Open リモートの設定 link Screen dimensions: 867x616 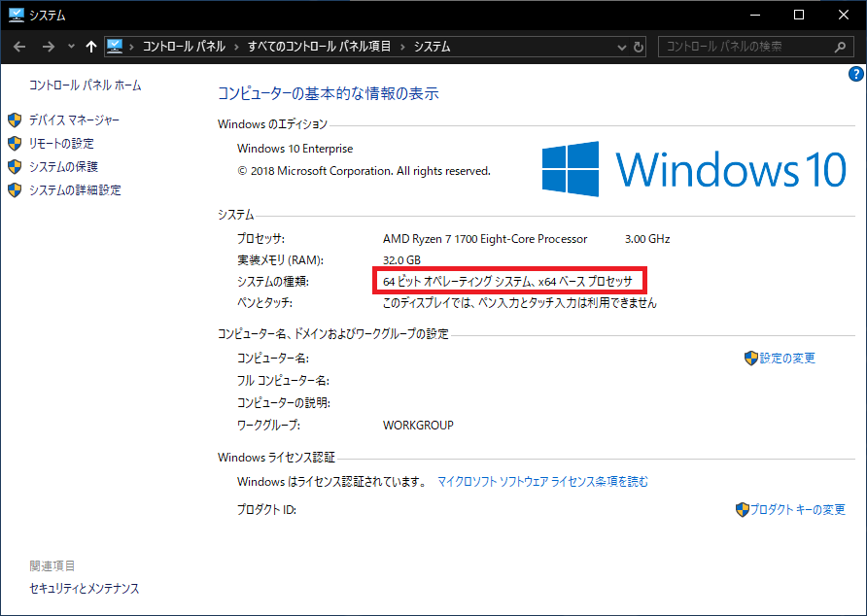coord(61,143)
